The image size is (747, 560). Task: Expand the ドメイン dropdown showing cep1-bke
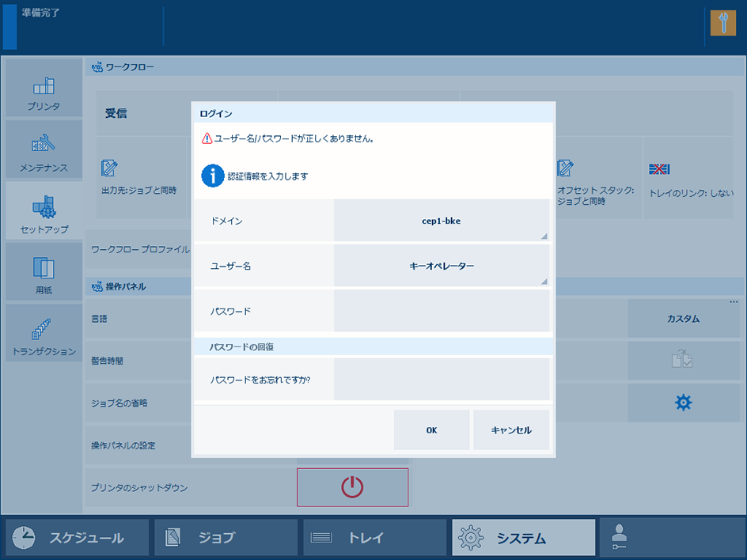[441, 221]
